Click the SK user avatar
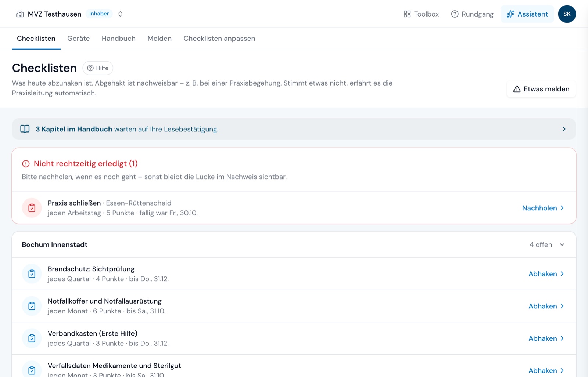 tap(567, 14)
